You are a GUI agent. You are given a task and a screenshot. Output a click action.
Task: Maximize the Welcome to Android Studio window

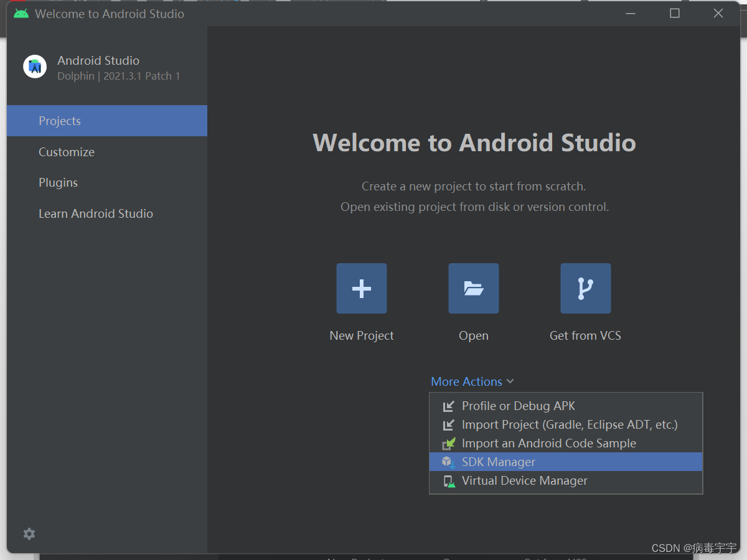tap(675, 13)
